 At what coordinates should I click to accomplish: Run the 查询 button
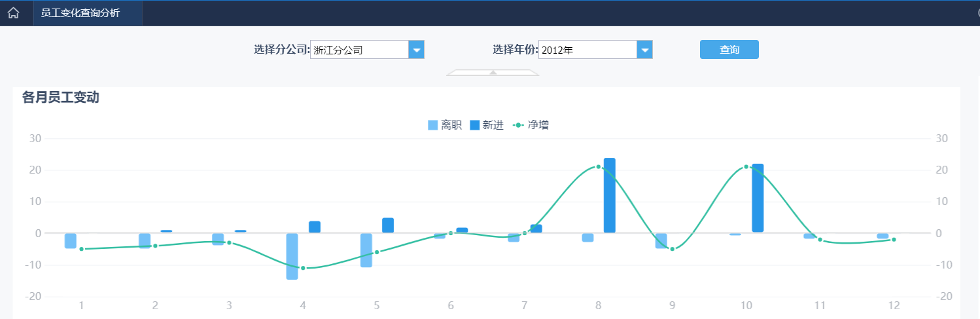(x=729, y=50)
